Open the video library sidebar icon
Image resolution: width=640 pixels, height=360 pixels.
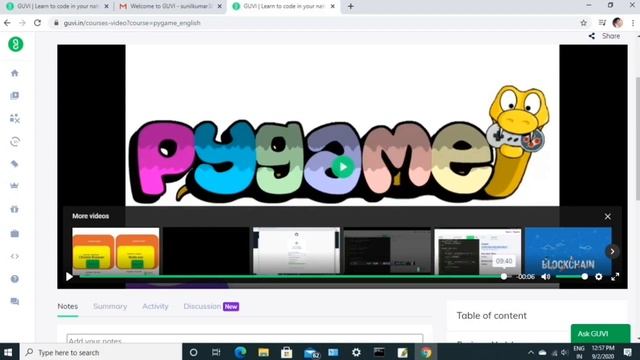click(15, 96)
